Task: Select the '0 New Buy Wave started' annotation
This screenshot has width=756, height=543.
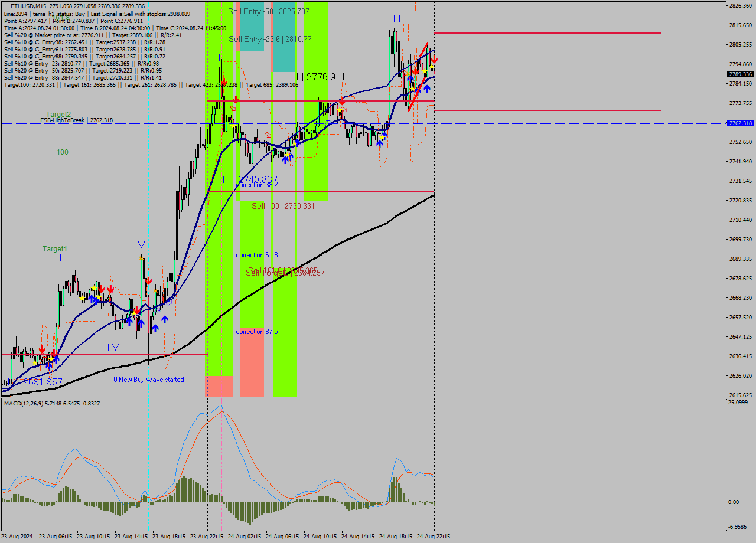Action: 149,380
